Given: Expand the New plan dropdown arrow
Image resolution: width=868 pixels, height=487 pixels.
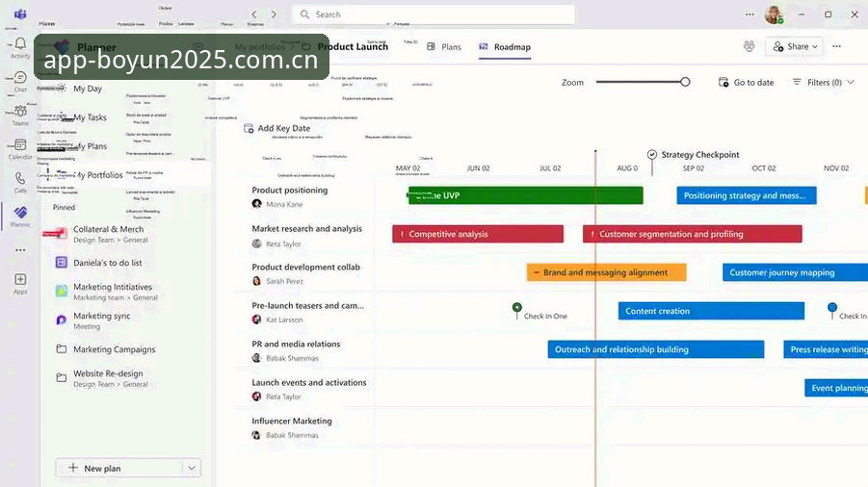Looking at the screenshot, I should click(192, 468).
